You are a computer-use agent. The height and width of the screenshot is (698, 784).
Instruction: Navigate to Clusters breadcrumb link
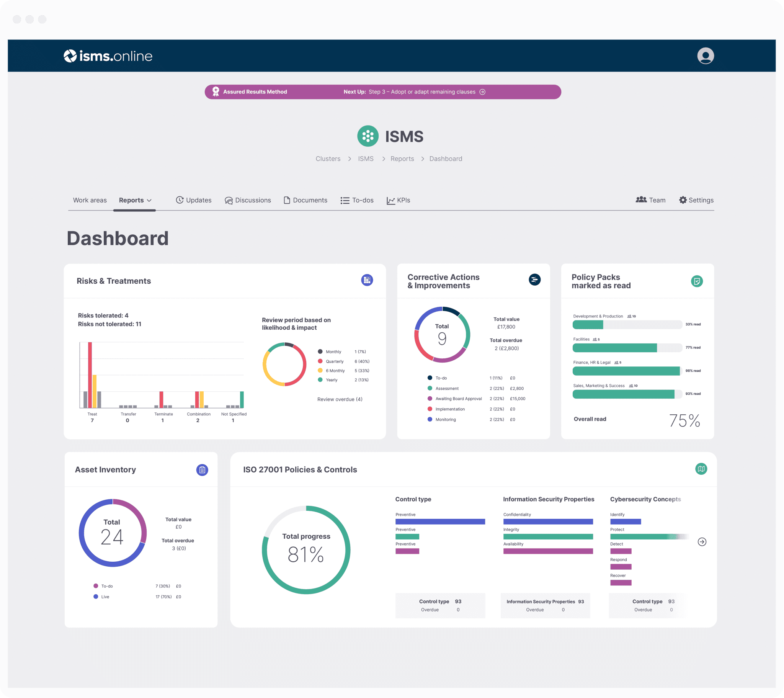point(328,159)
